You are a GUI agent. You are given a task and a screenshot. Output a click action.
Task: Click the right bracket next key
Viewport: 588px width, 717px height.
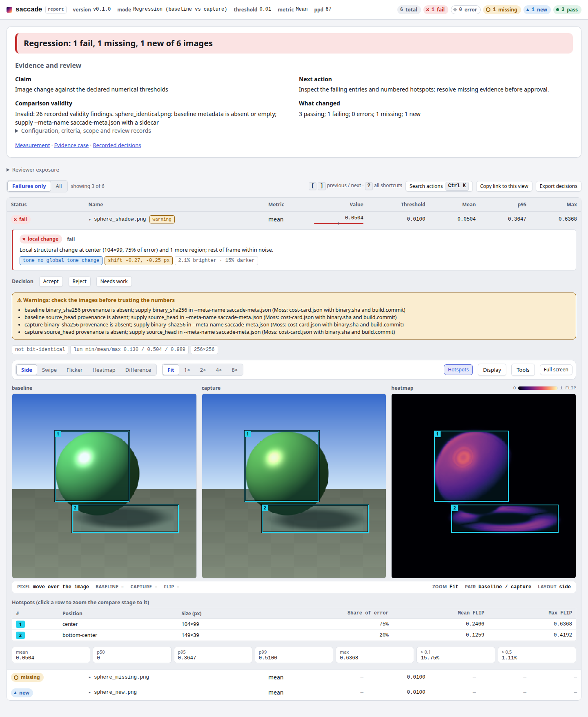click(x=322, y=186)
